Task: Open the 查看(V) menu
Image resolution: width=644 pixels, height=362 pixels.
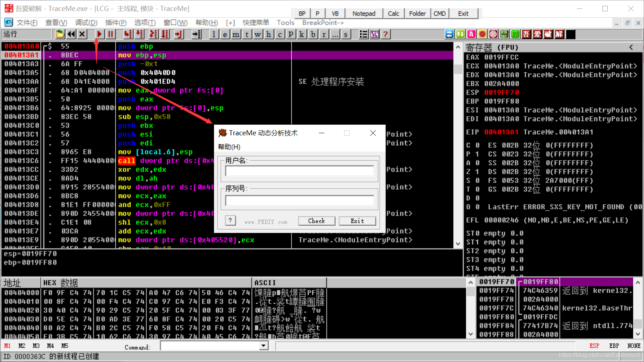Action: tap(56, 23)
